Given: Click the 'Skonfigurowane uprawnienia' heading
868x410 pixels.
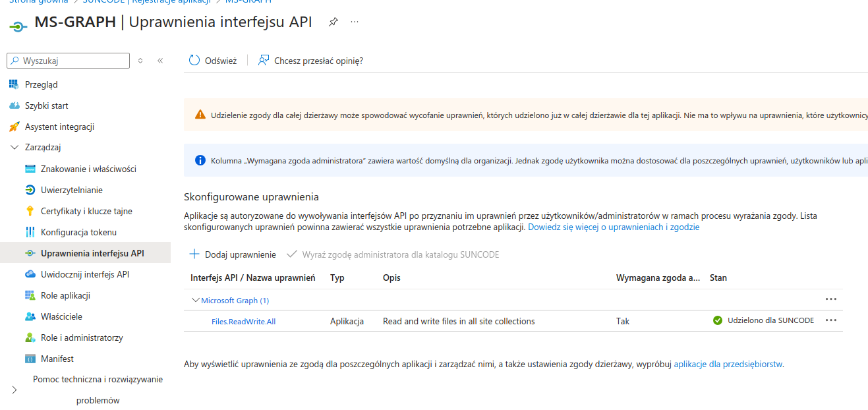Looking at the screenshot, I should coord(251,197).
